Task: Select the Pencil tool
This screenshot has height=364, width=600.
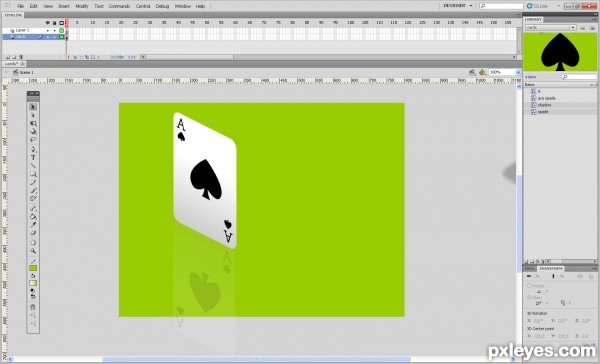Action: pyautogui.click(x=33, y=182)
